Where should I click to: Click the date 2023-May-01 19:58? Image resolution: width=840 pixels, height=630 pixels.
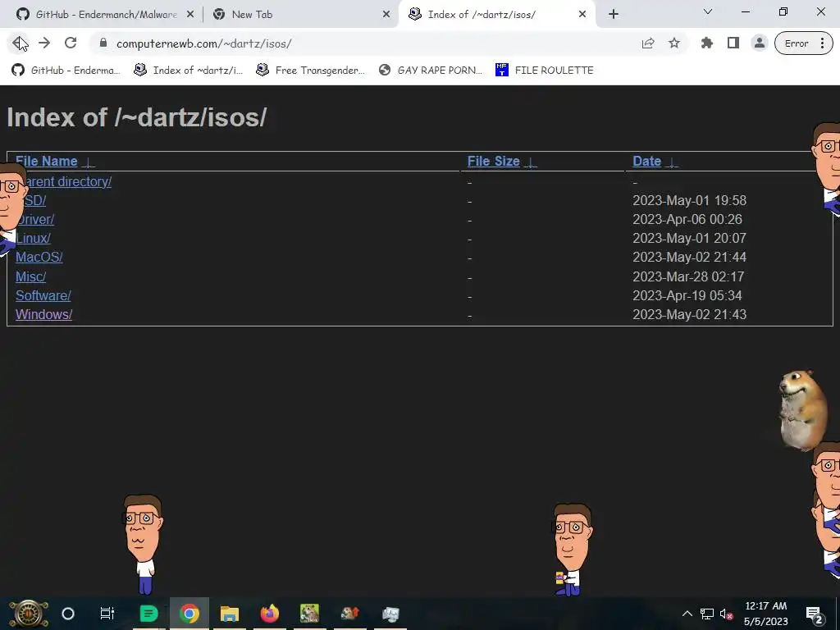pos(689,200)
